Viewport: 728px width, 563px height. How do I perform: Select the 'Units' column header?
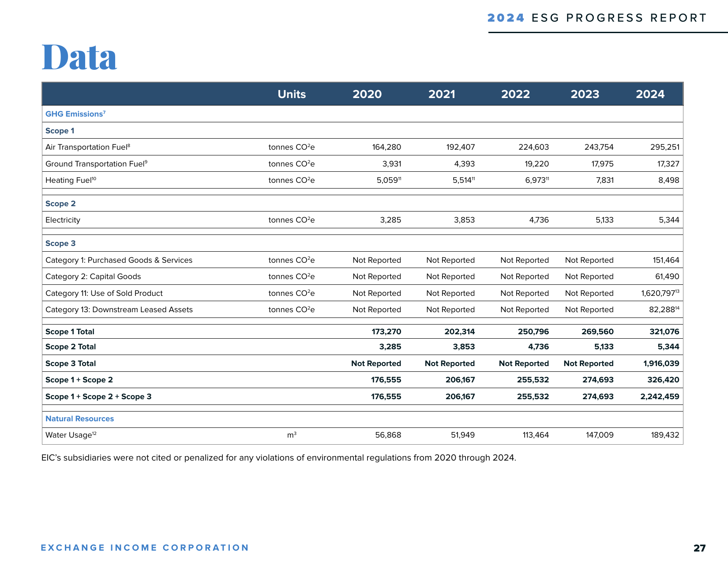coord(292,94)
